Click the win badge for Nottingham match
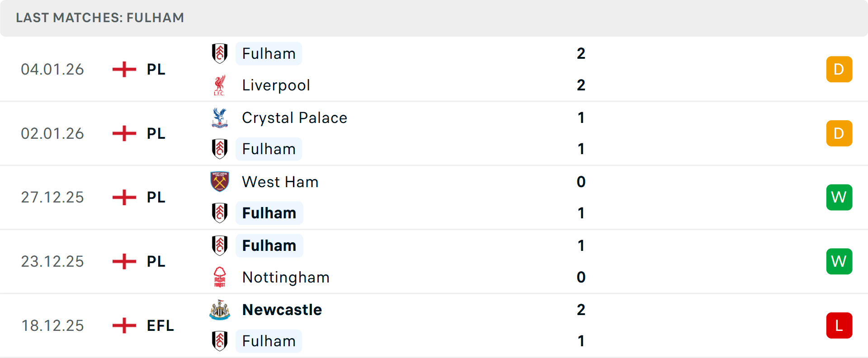This screenshot has width=868, height=358. [839, 261]
